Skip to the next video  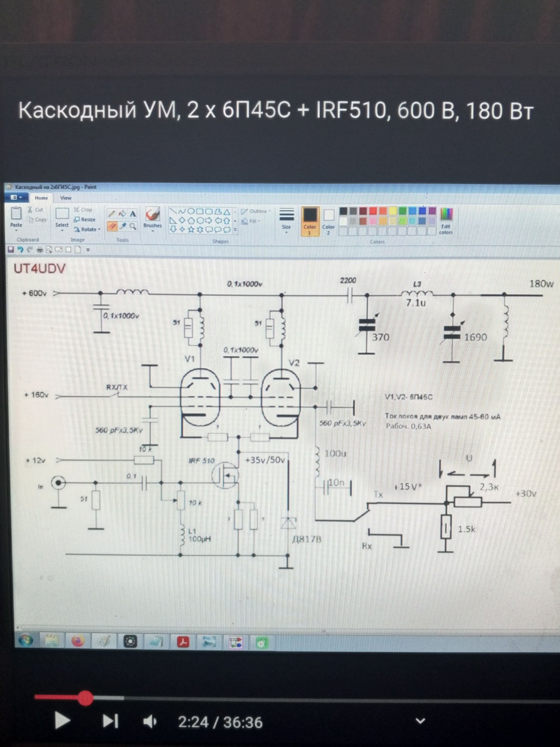pos(110,721)
